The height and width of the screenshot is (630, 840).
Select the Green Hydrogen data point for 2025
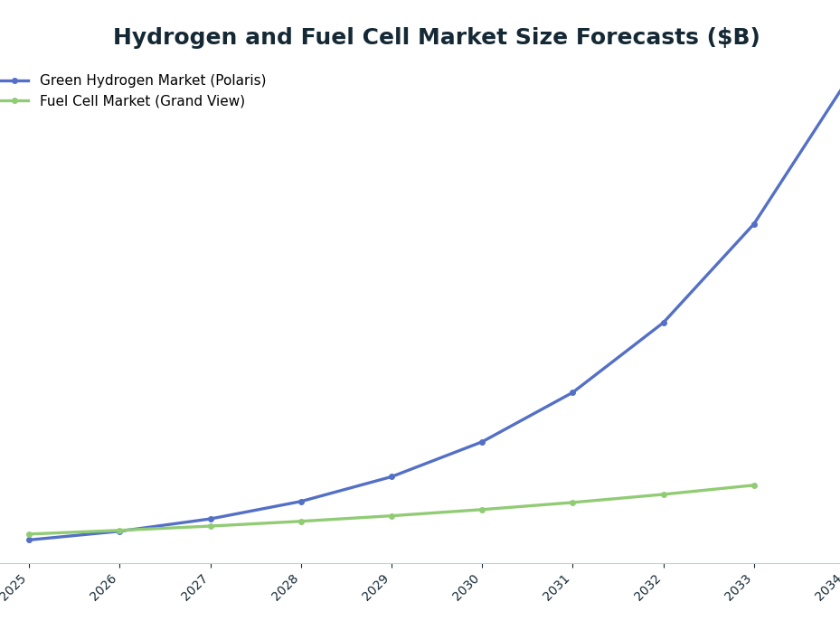click(30, 540)
